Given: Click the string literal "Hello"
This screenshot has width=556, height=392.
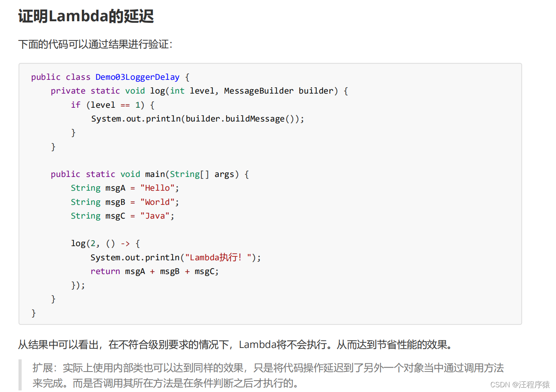Looking at the screenshot, I should [x=157, y=188].
